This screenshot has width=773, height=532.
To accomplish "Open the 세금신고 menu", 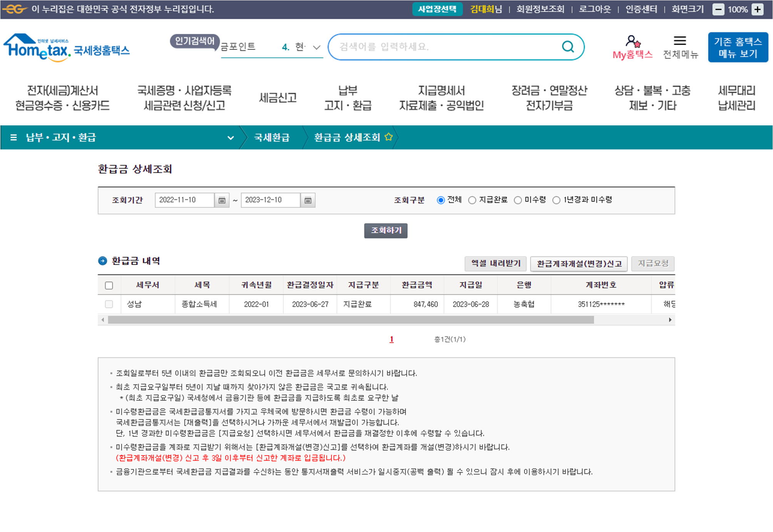I will (278, 97).
